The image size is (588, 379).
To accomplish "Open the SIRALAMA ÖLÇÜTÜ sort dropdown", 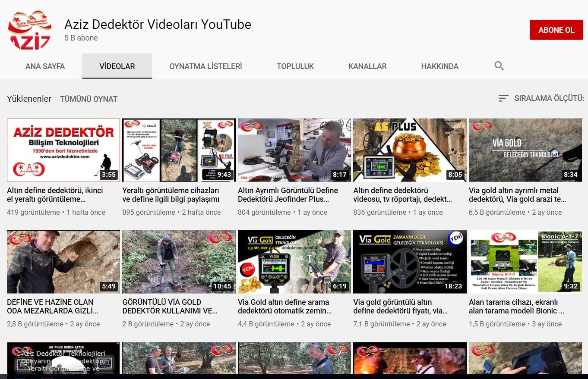I will [x=541, y=98].
